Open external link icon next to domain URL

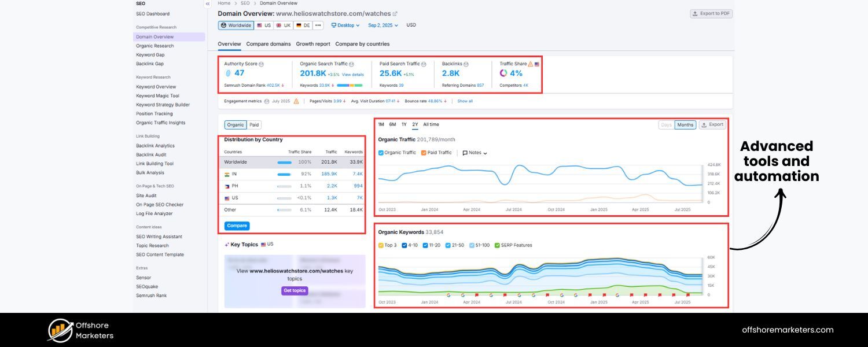click(395, 14)
